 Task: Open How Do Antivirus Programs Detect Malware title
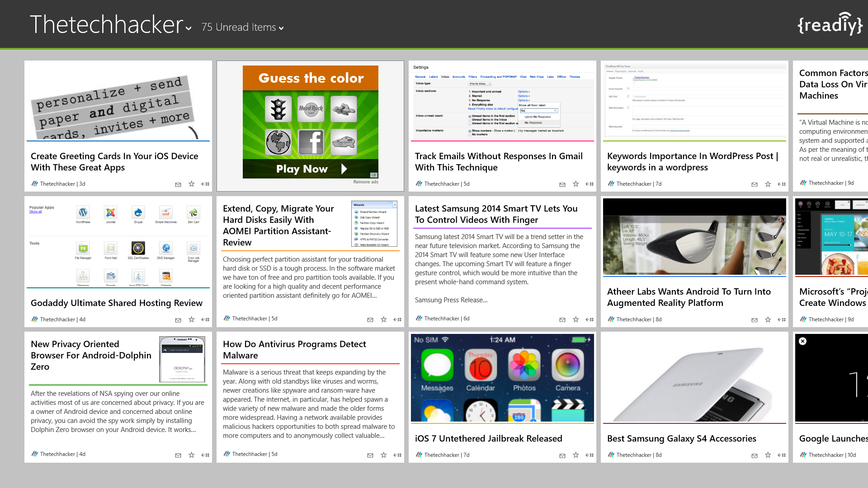(294, 350)
